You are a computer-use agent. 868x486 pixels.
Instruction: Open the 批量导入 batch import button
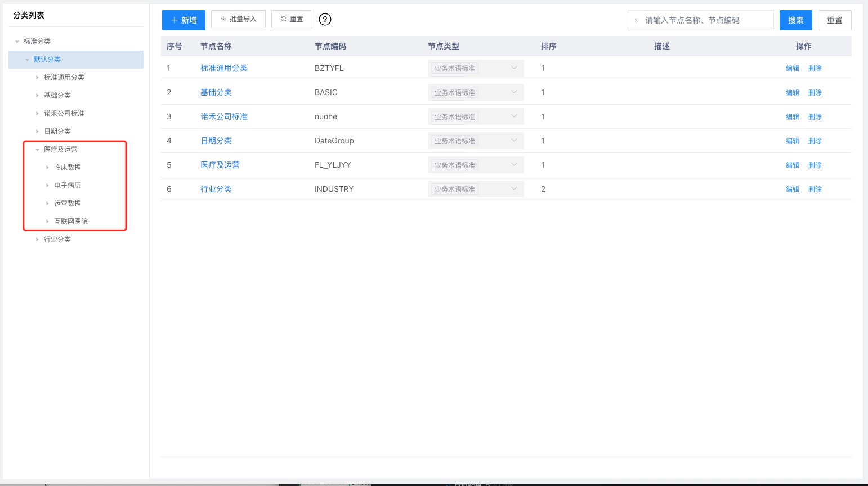238,19
